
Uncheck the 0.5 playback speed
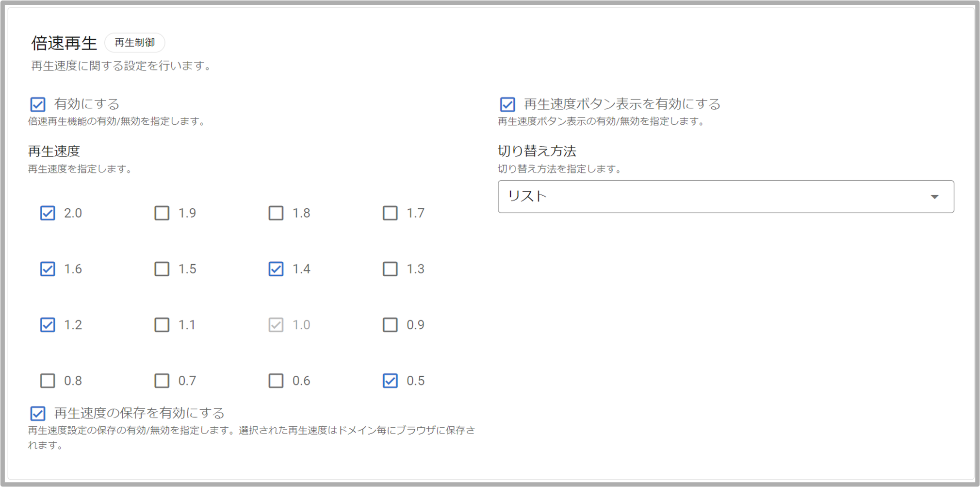(390, 381)
